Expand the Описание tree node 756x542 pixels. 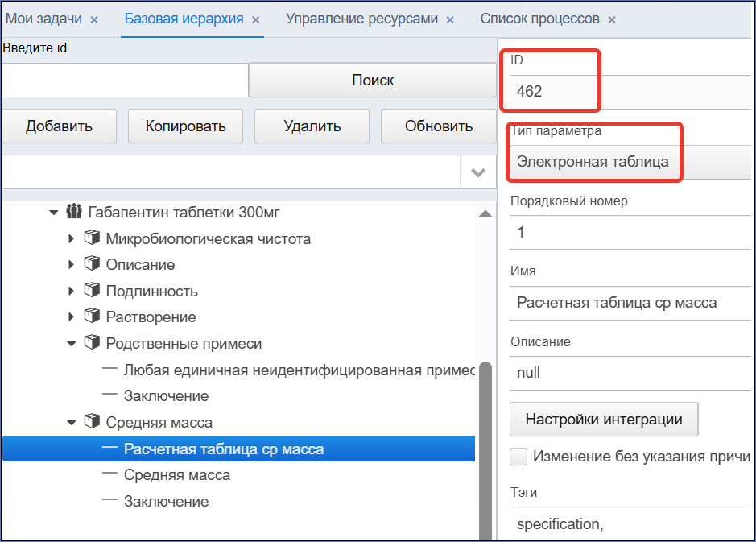[72, 264]
